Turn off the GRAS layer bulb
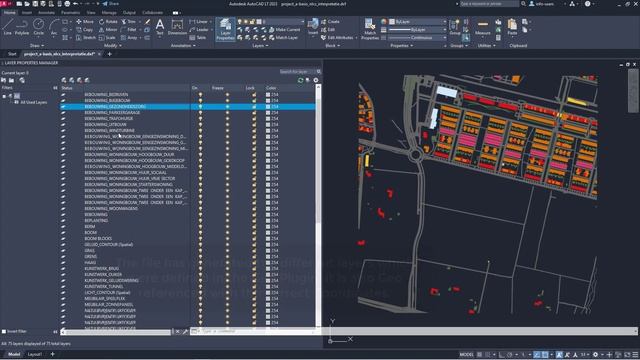 [200, 251]
